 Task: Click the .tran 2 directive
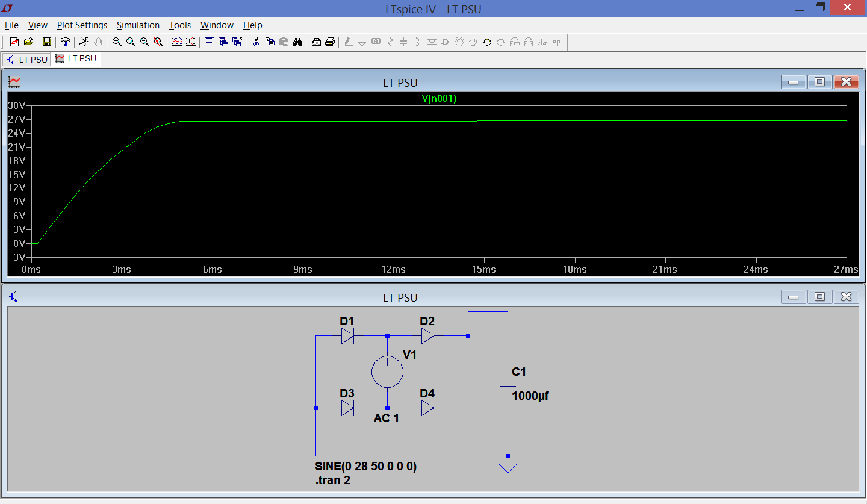333,481
